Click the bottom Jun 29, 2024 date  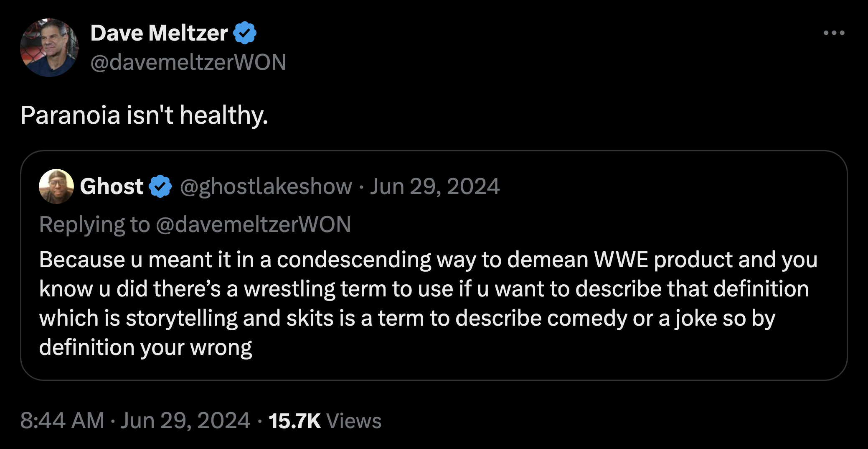click(x=185, y=421)
